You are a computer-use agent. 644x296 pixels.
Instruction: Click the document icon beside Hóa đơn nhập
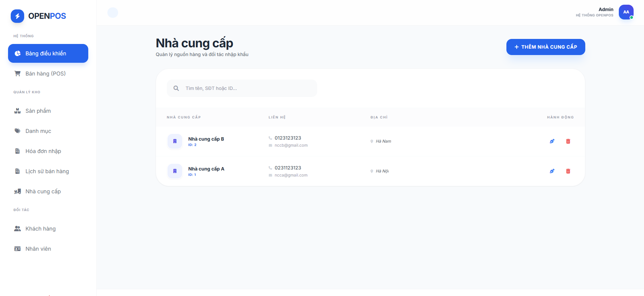pos(17,151)
